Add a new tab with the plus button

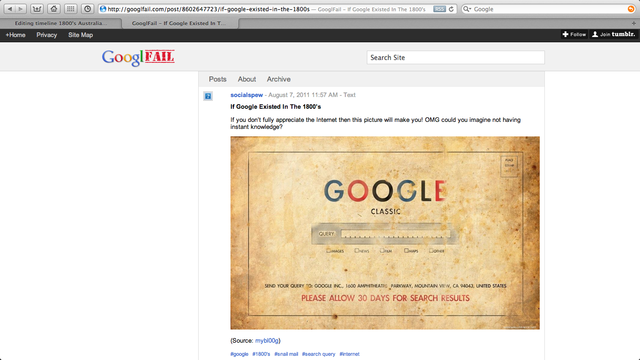[633, 23]
